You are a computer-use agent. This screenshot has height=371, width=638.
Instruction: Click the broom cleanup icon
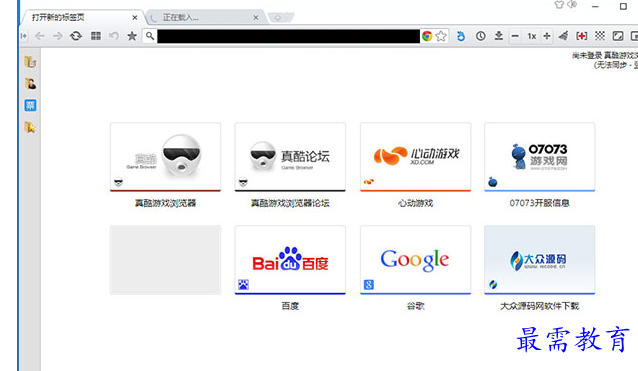click(564, 36)
